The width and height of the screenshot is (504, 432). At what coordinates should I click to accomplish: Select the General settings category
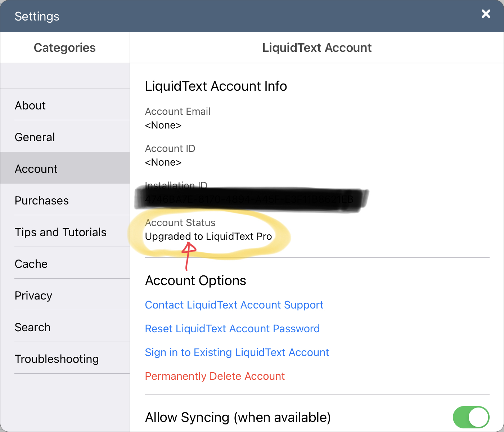[65, 137]
